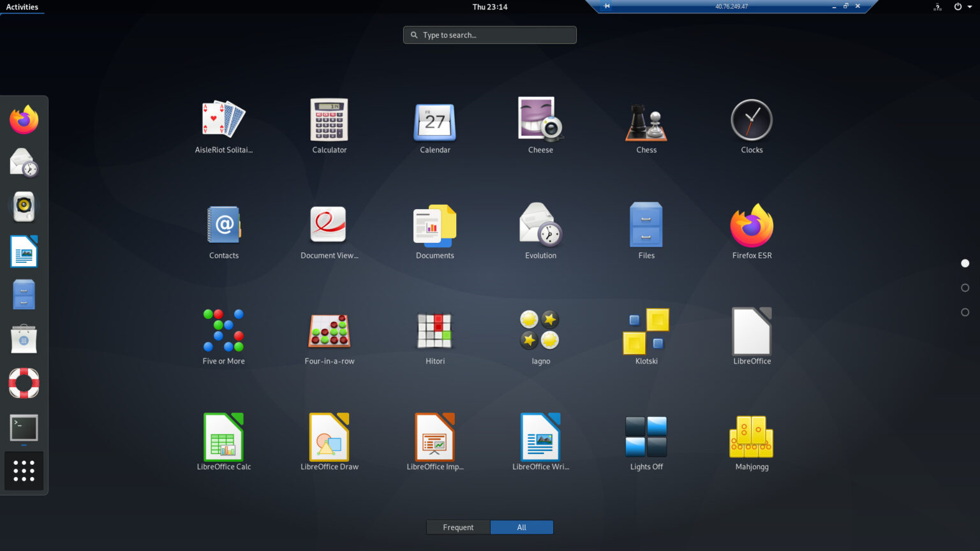Start the Lights Off game

click(646, 443)
